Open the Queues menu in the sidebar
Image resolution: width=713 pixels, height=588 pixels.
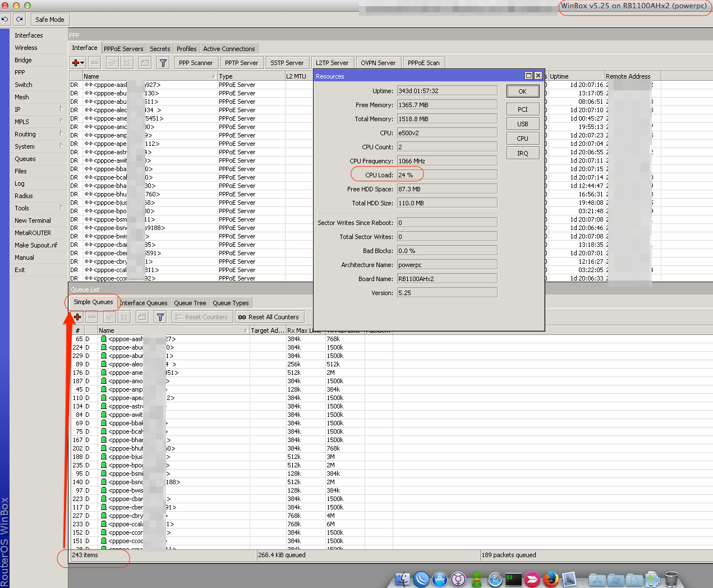(x=25, y=159)
